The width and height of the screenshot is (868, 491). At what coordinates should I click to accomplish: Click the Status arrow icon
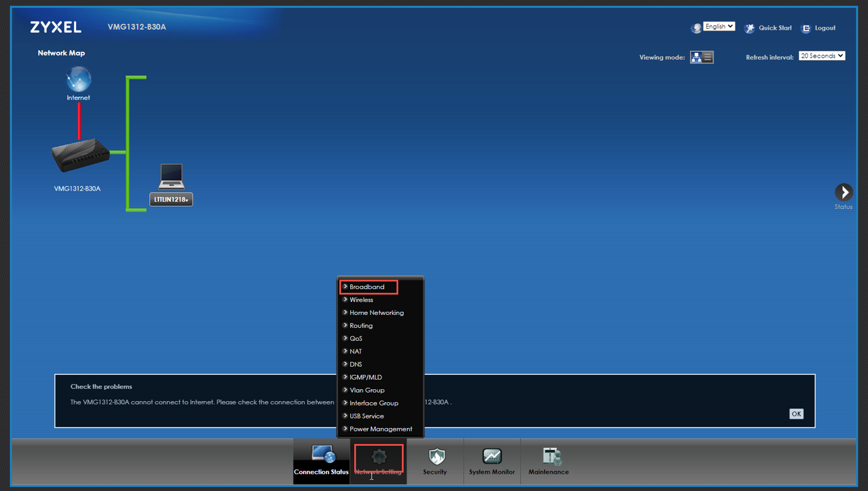pyautogui.click(x=843, y=192)
